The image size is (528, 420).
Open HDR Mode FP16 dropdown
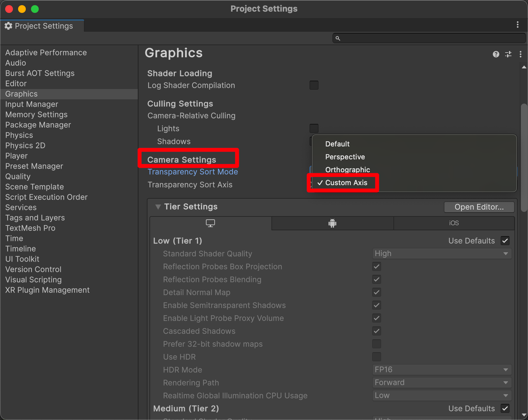click(442, 370)
